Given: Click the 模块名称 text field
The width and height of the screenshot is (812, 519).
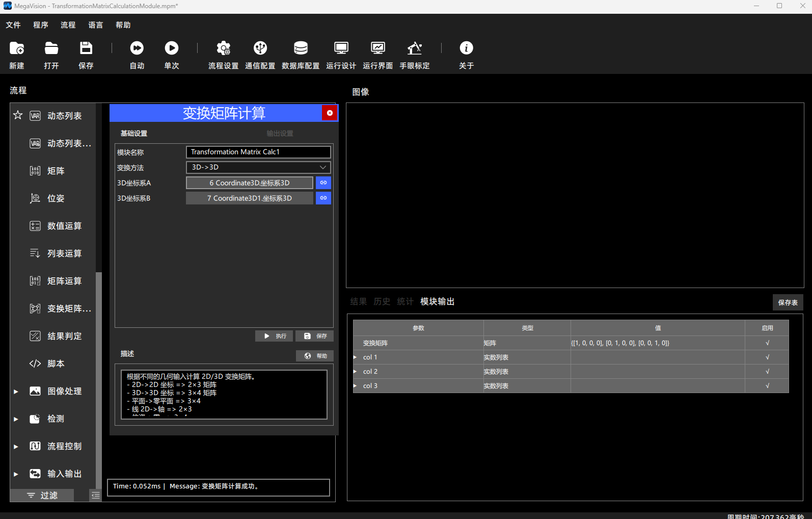Looking at the screenshot, I should [258, 152].
